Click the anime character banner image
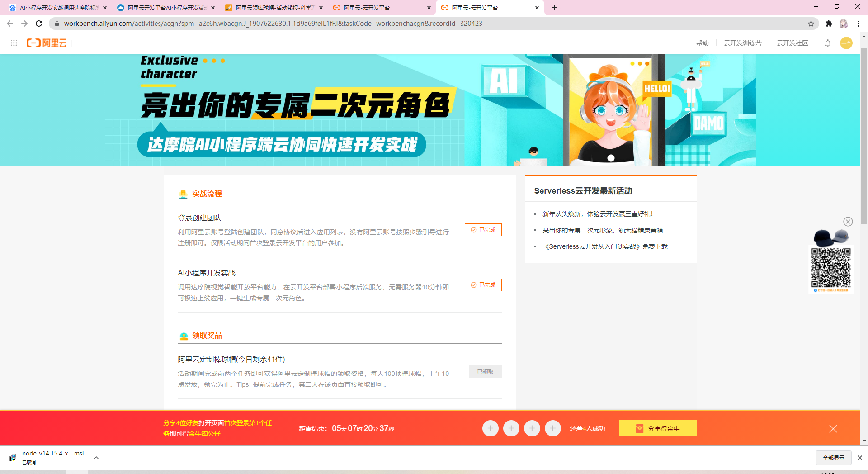This screenshot has height=474, width=868. (x=614, y=110)
